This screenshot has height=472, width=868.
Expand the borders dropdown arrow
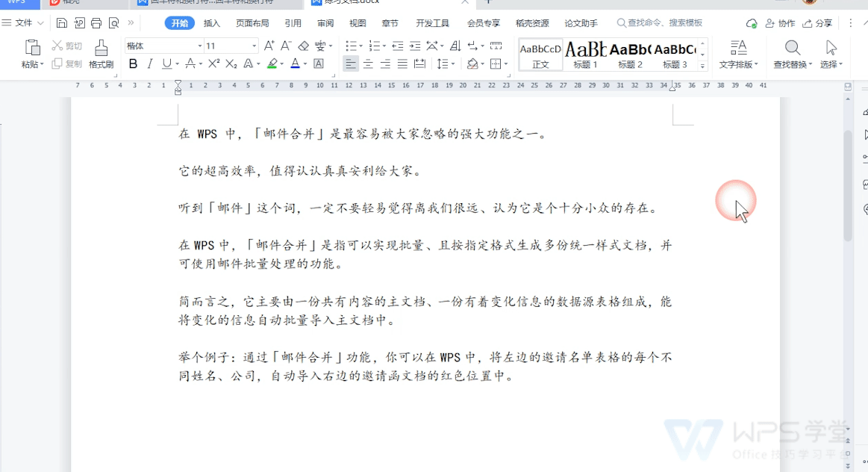(x=506, y=63)
